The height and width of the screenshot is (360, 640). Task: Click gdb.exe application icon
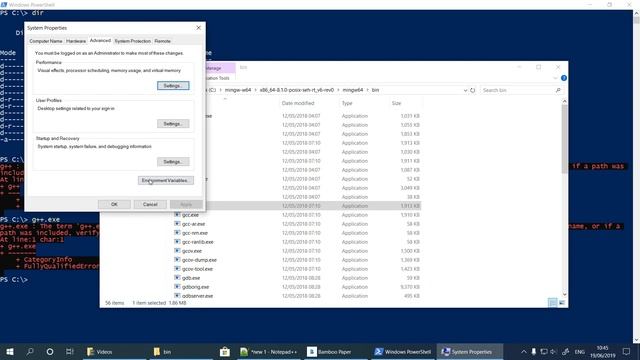[x=177, y=278]
